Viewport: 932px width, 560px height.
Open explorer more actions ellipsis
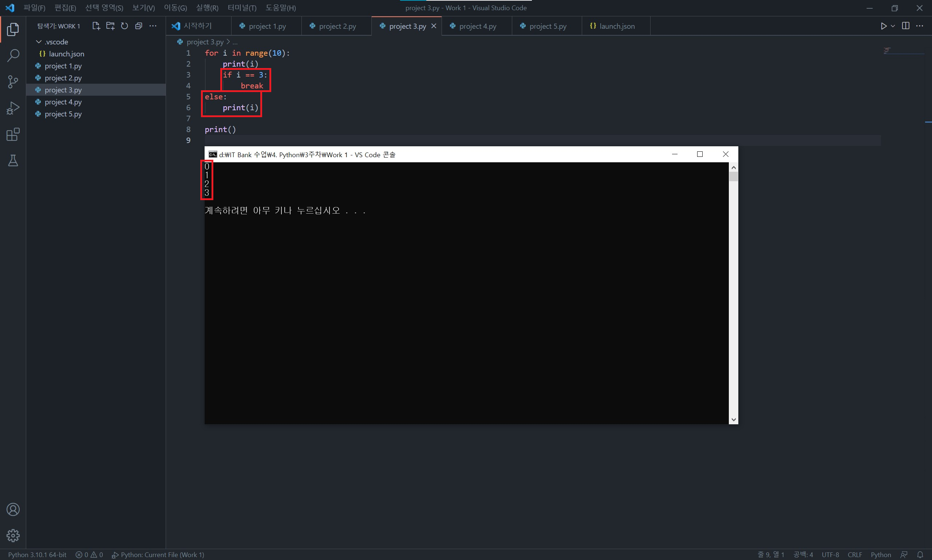[153, 26]
